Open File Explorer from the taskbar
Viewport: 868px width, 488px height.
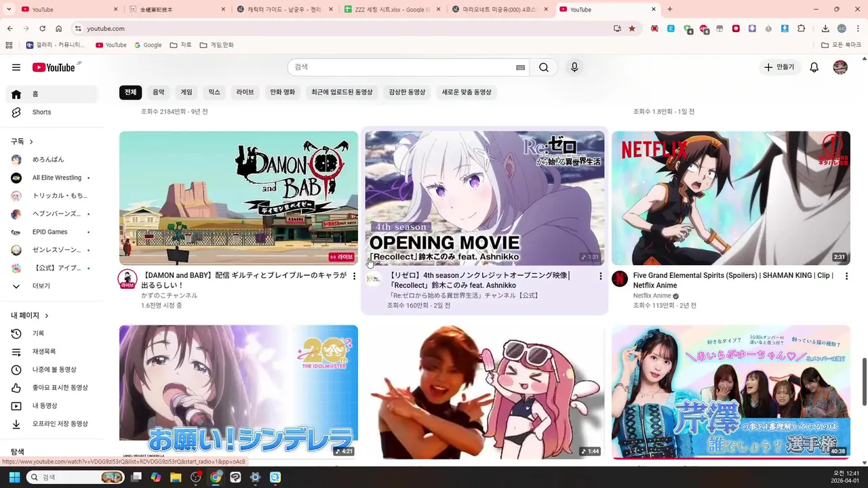(176, 477)
